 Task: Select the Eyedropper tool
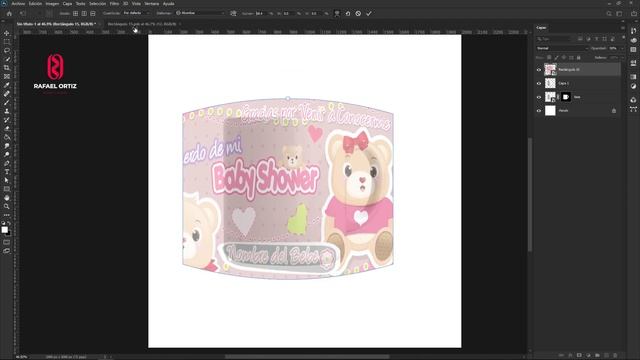click(7, 85)
